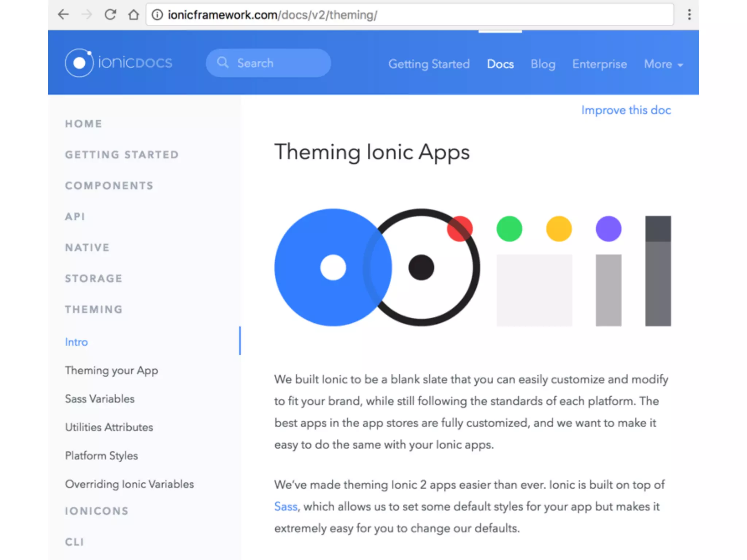Select Sass Variables in sidebar
The height and width of the screenshot is (560, 747).
pos(100,399)
